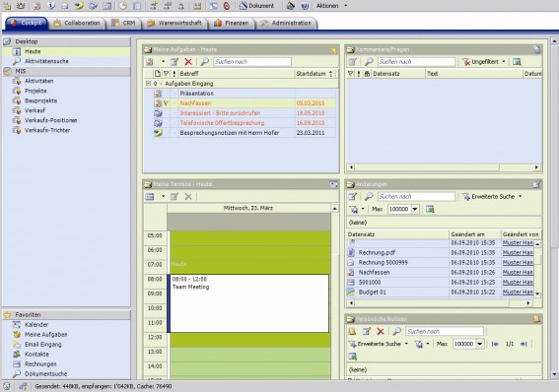Open Aktivitätensuche in the sidebar

click(x=46, y=61)
